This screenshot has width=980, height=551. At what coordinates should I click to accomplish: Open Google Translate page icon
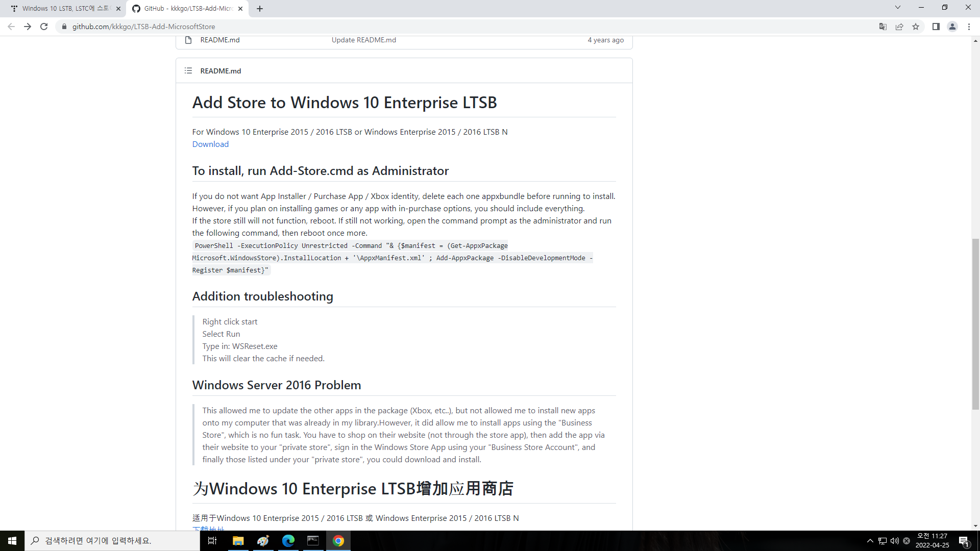pyautogui.click(x=883, y=27)
